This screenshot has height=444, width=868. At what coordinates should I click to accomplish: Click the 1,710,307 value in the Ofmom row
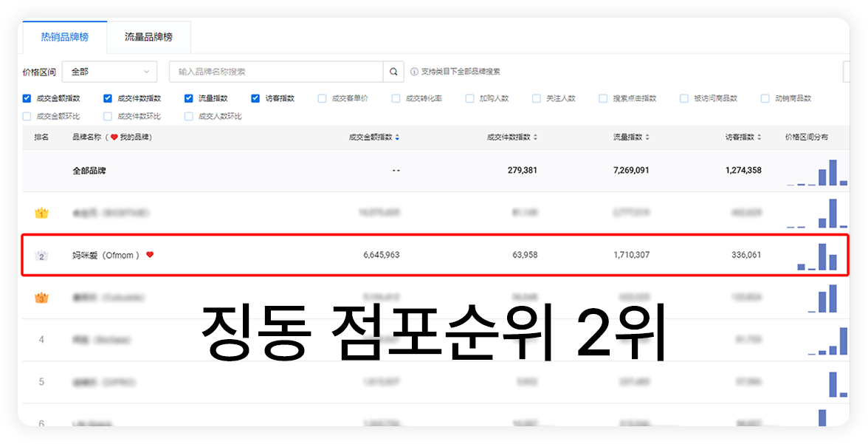click(x=632, y=255)
